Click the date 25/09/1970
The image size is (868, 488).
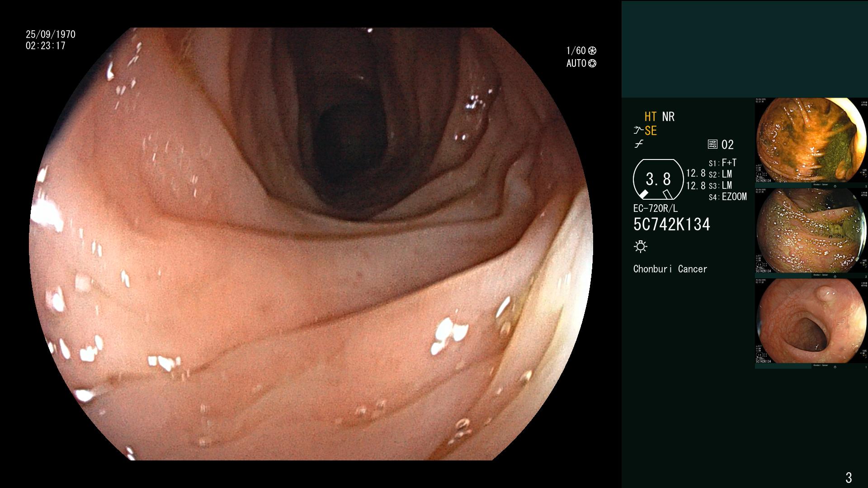[51, 34]
